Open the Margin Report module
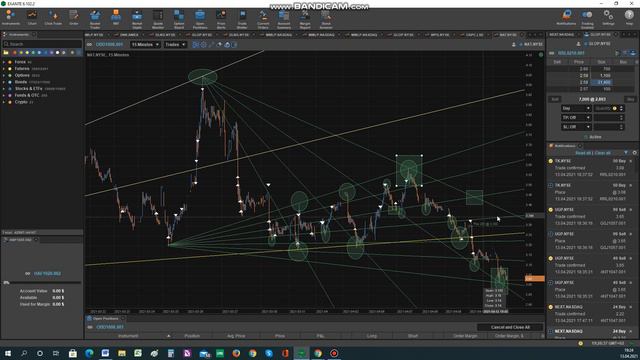The image size is (640, 360). coord(305,18)
